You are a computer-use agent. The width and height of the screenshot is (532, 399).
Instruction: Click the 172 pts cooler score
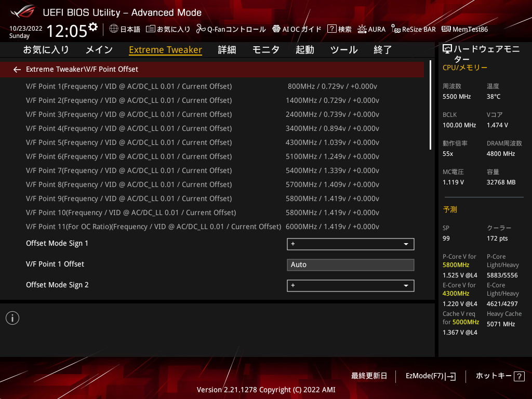tap(497, 238)
